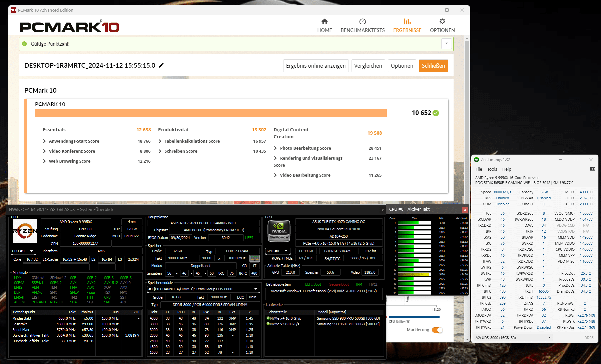The image size is (601, 364).
Task: Click Samsung SSD 980 PRO 500GB entry
Action: (x=348, y=318)
